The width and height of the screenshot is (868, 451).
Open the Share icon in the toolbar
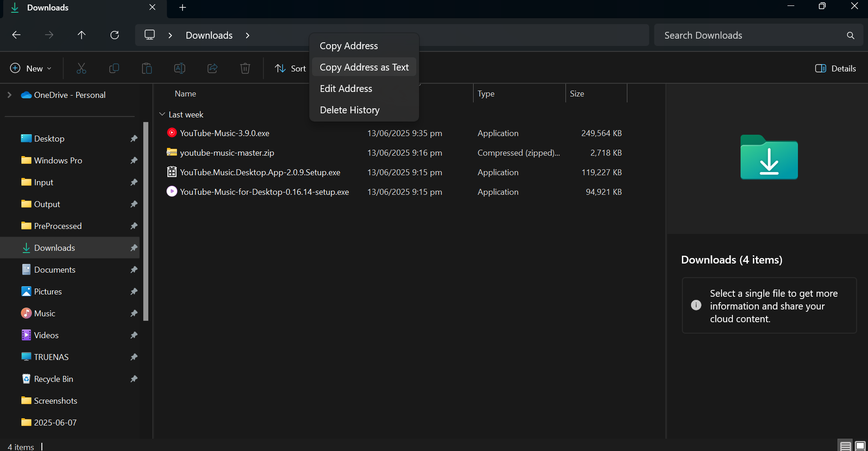[x=212, y=68]
